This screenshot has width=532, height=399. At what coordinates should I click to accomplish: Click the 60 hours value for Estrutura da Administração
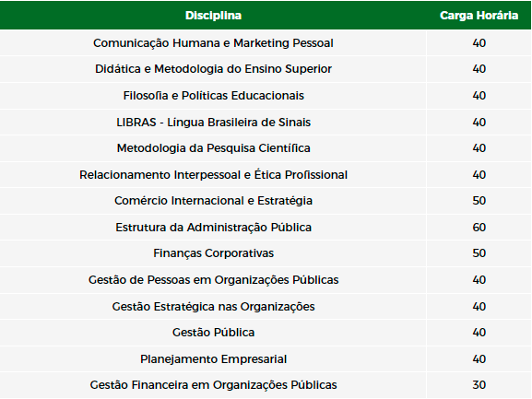[x=479, y=227]
